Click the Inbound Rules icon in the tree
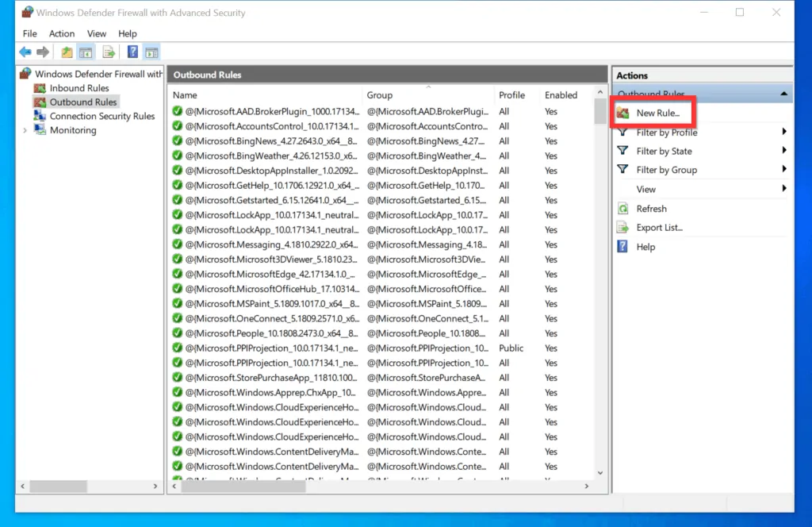The image size is (812, 527). coord(40,88)
